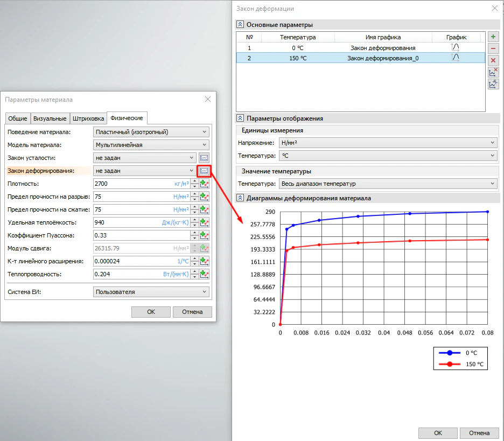Click the graph icon next to Теплопроводность
The image size is (504, 441).
[x=204, y=274]
